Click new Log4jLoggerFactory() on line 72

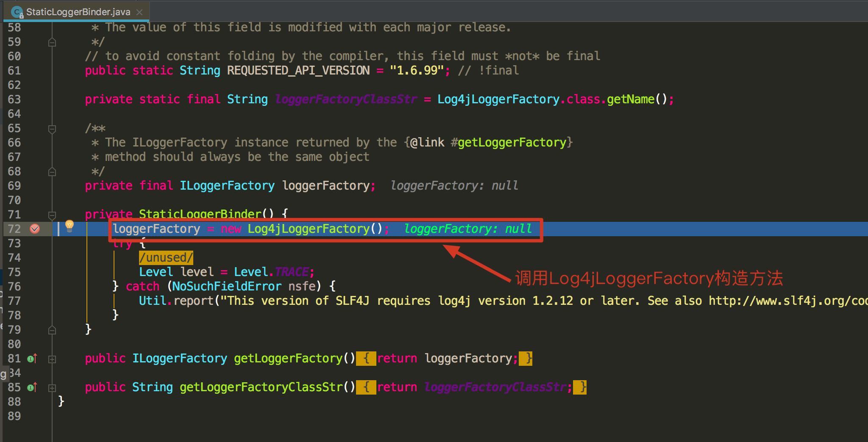point(302,229)
